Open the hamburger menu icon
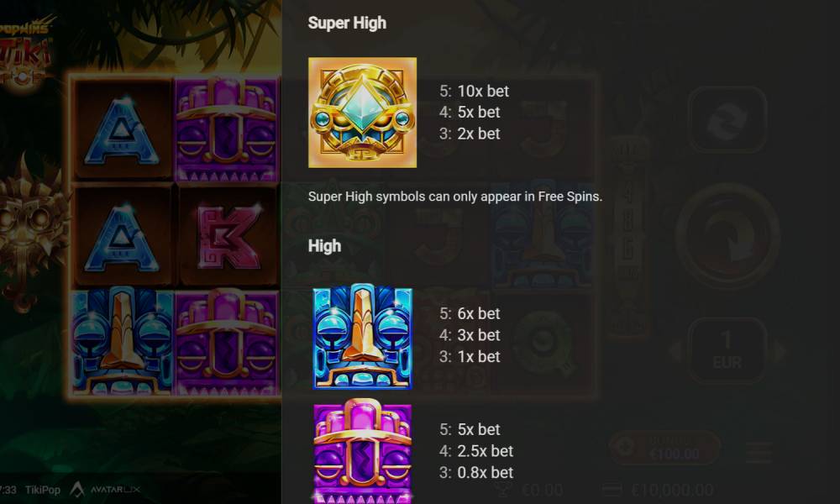Screen dimensions: 840x504 [x=759, y=452]
